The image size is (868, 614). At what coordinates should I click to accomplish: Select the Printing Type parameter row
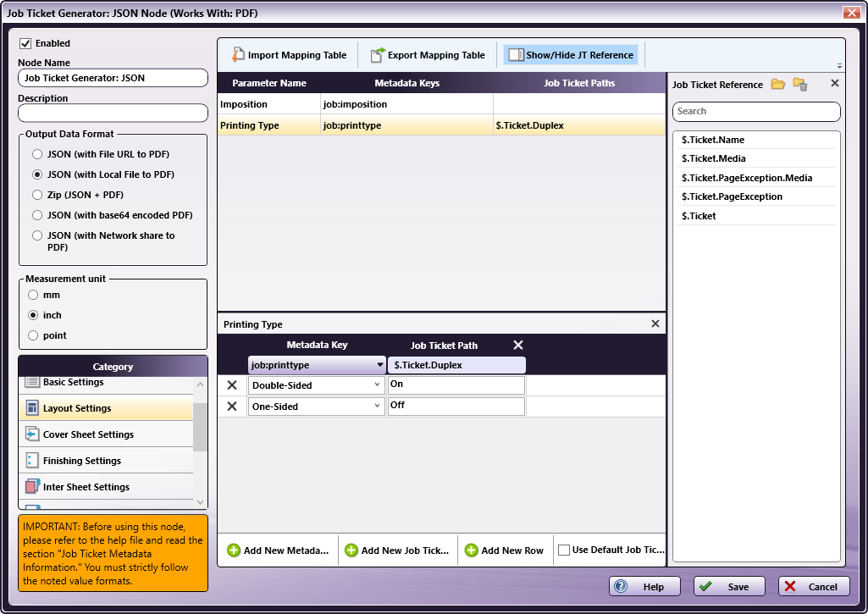[x=441, y=125]
